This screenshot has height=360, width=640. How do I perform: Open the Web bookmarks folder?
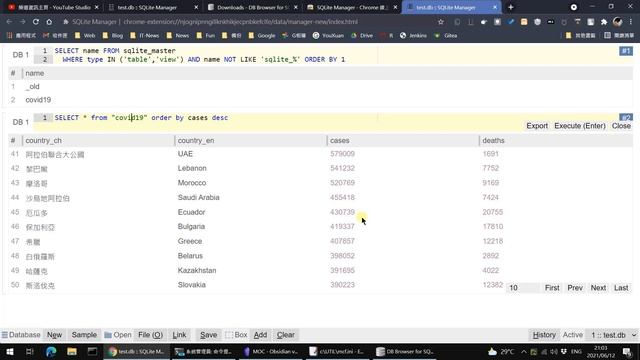[x=85, y=36]
